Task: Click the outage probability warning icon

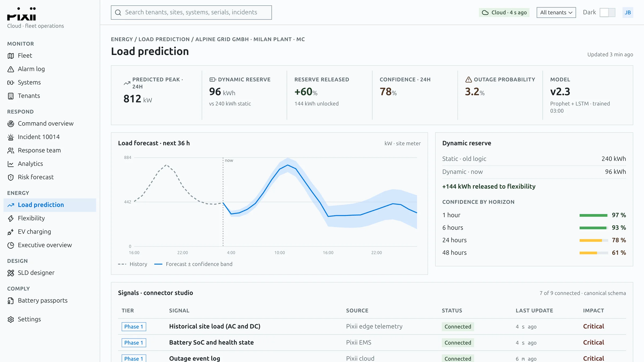Action: pos(469,79)
